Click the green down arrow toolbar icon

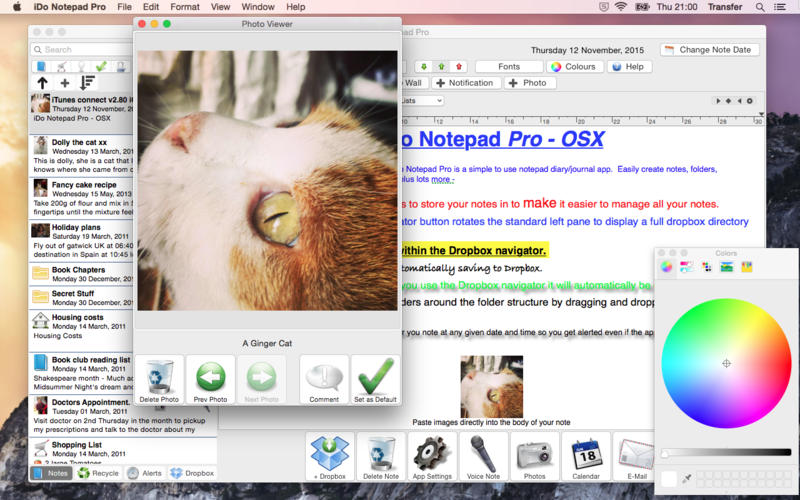pyautogui.click(x=423, y=67)
